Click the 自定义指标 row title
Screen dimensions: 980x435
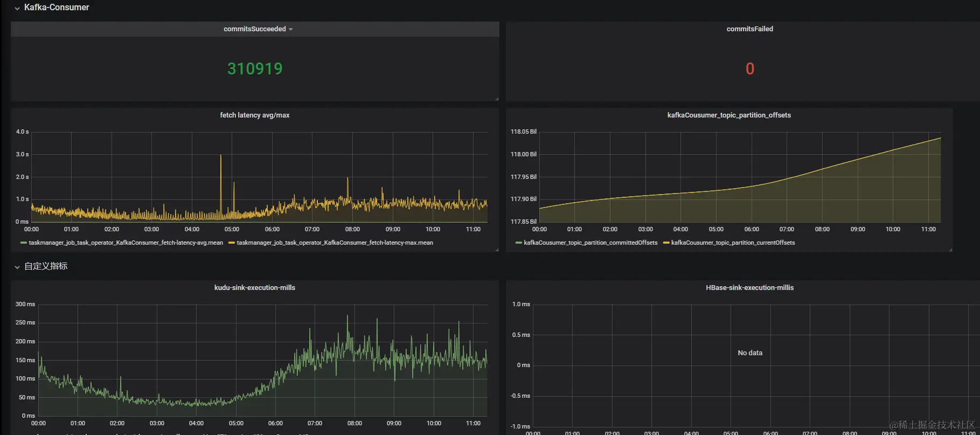click(46, 266)
